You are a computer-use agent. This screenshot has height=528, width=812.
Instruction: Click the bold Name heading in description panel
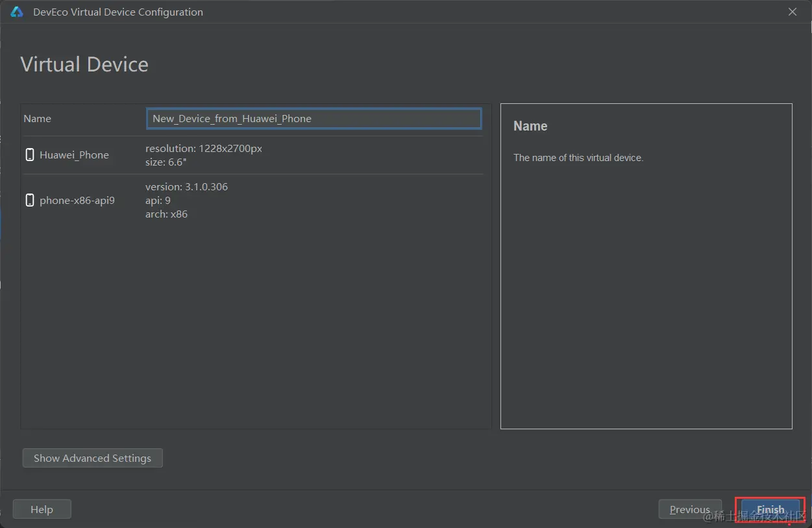tap(530, 126)
